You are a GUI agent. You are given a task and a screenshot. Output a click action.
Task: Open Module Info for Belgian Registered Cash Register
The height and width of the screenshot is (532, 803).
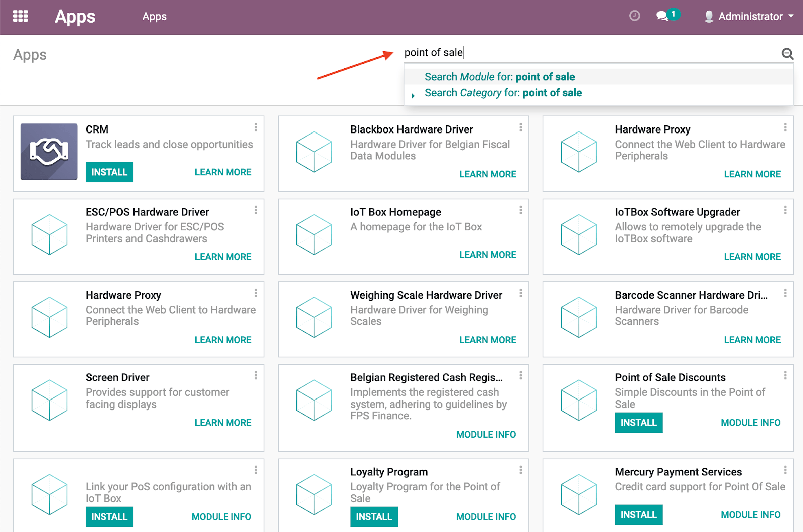pyautogui.click(x=485, y=435)
